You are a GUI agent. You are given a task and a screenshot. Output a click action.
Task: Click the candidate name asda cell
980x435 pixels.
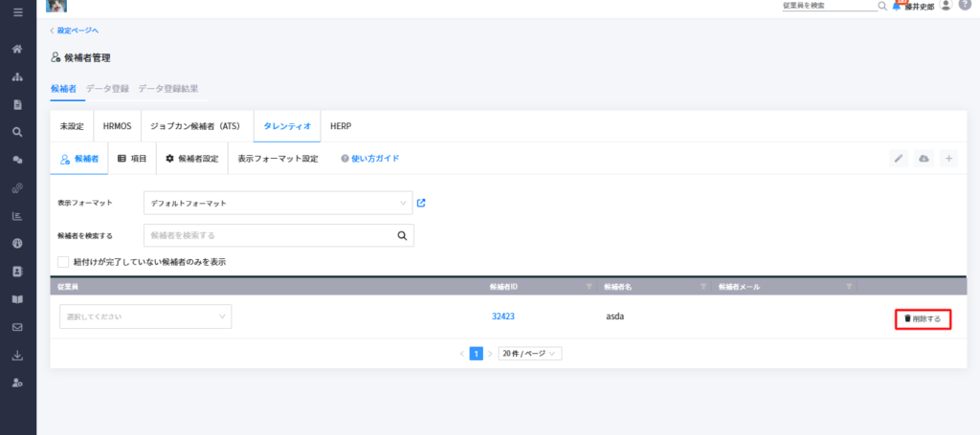tap(615, 316)
